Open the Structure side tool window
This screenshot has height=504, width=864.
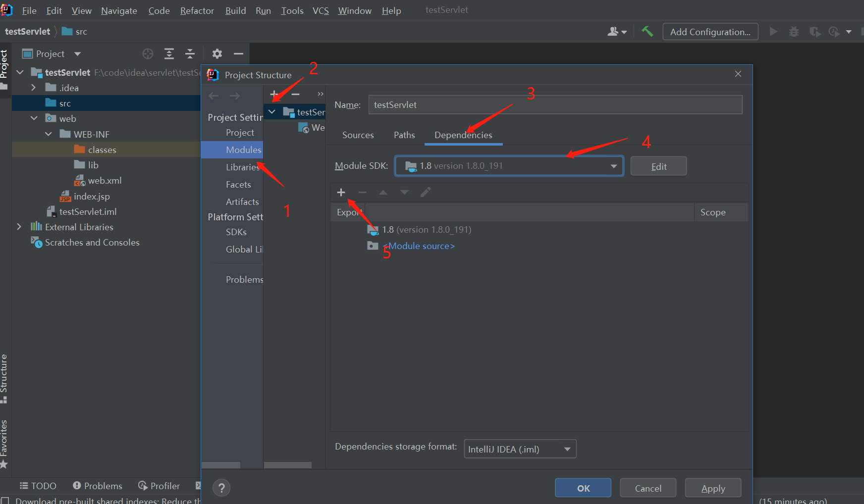(4, 378)
